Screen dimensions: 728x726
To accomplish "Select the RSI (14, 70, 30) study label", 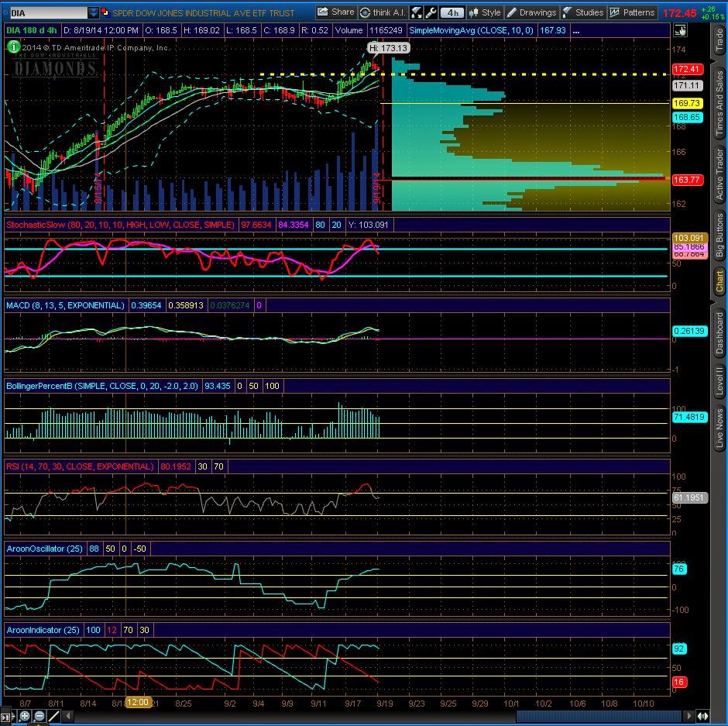I will (80, 466).
